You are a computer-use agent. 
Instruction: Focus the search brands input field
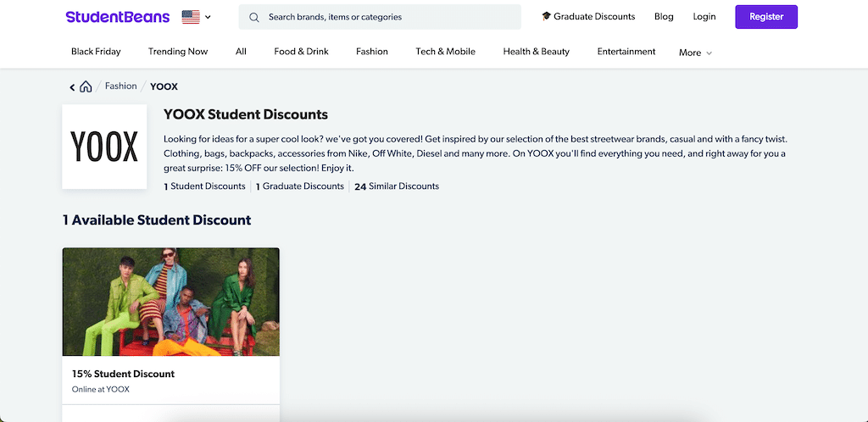click(x=390, y=17)
